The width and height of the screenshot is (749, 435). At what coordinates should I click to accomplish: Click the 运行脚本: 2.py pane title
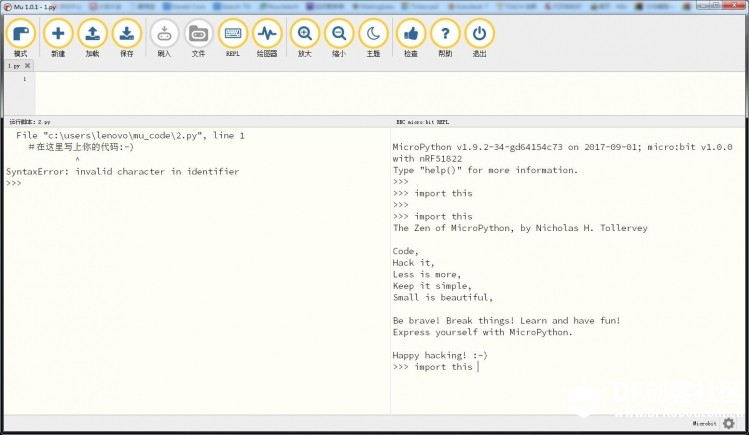(x=30, y=122)
